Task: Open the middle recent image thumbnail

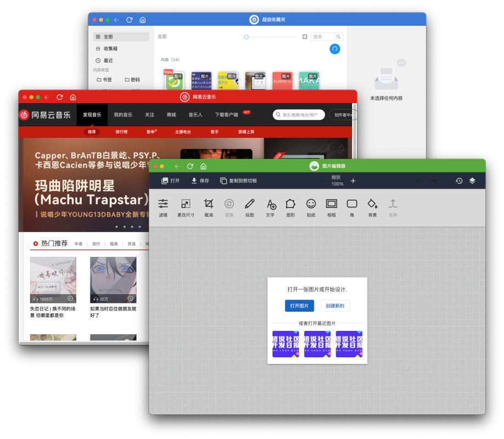Action: pyautogui.click(x=317, y=344)
